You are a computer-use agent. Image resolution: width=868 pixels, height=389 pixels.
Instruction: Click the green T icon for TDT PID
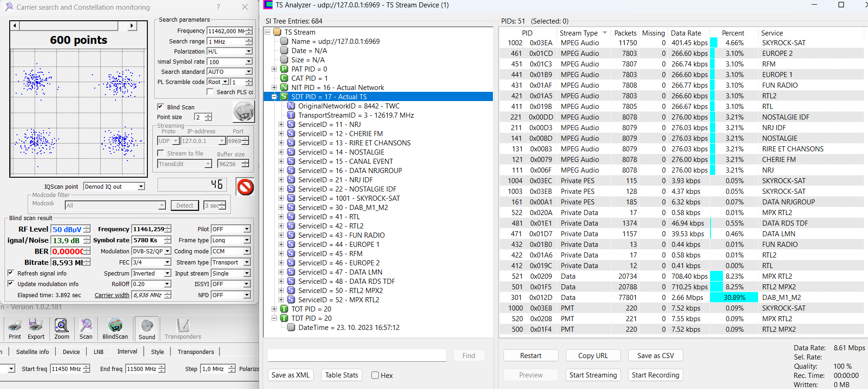(x=284, y=318)
